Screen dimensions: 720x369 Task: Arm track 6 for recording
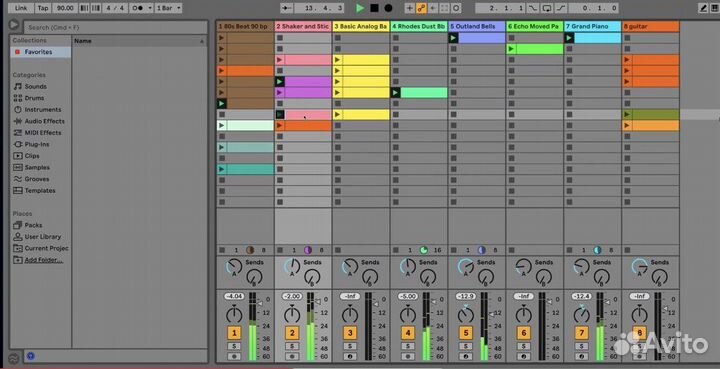coord(523,356)
